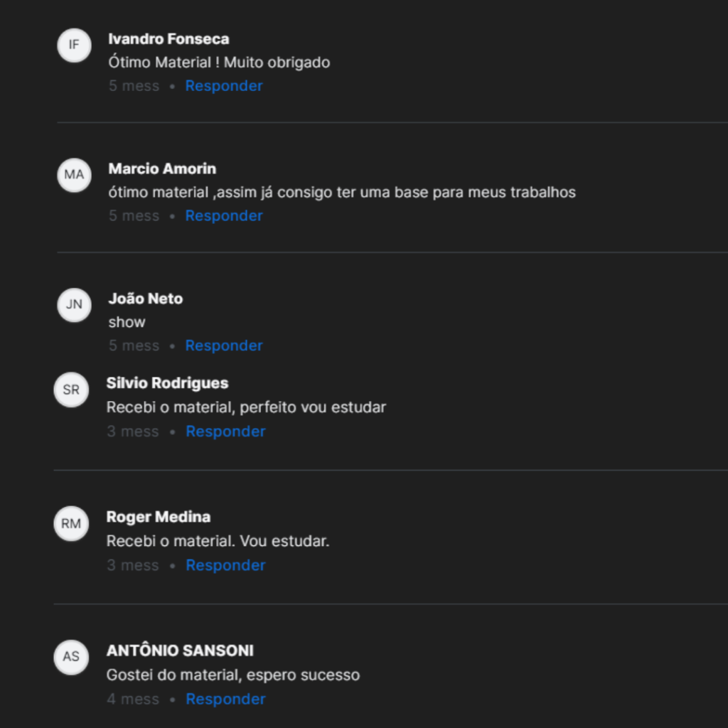Open Silvio Rodrigues' profile name

click(167, 383)
